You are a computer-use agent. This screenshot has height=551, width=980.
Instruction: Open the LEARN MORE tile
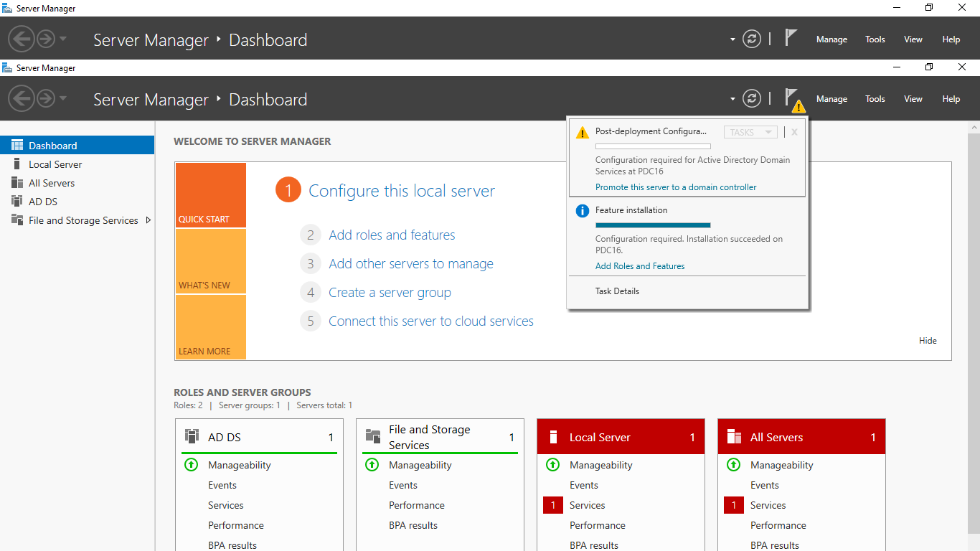(x=210, y=327)
